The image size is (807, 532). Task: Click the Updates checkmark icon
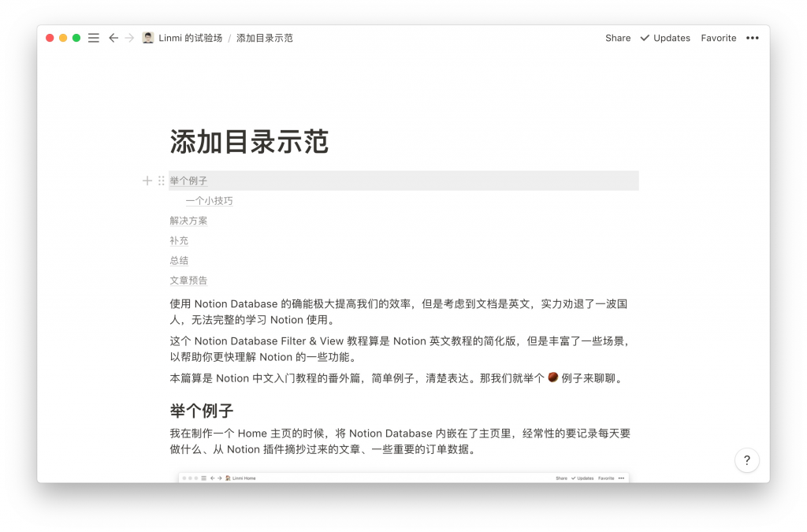tap(645, 38)
